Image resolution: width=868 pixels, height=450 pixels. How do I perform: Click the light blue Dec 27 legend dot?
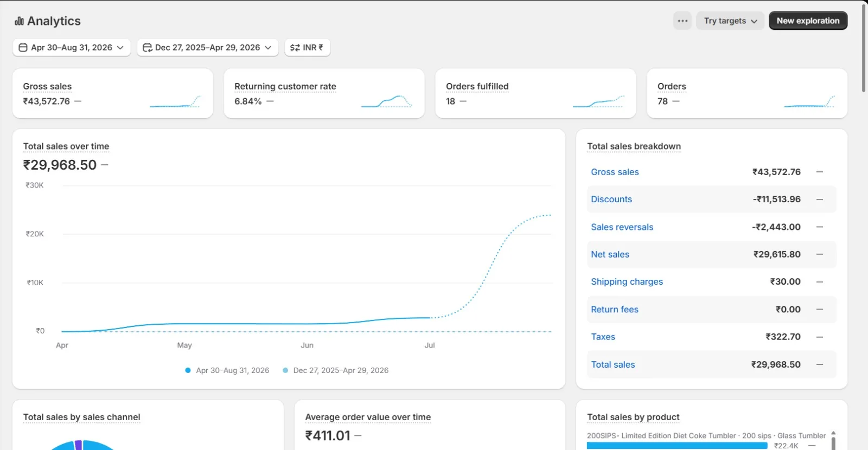point(285,370)
